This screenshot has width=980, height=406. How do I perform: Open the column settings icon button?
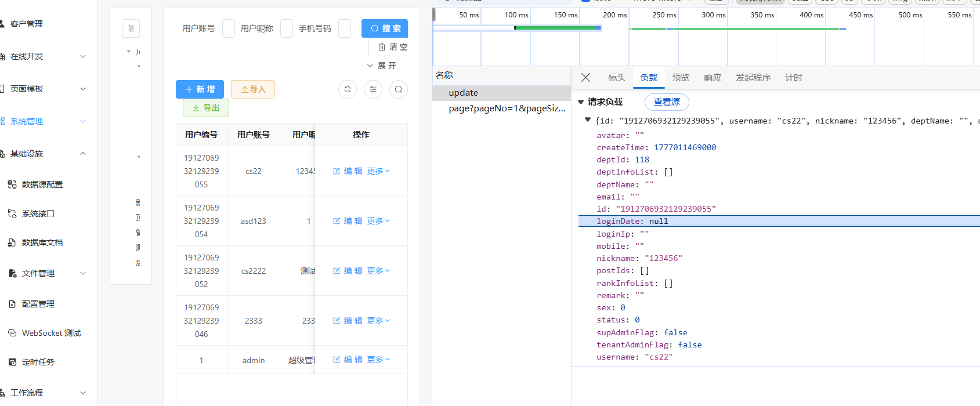click(x=373, y=89)
